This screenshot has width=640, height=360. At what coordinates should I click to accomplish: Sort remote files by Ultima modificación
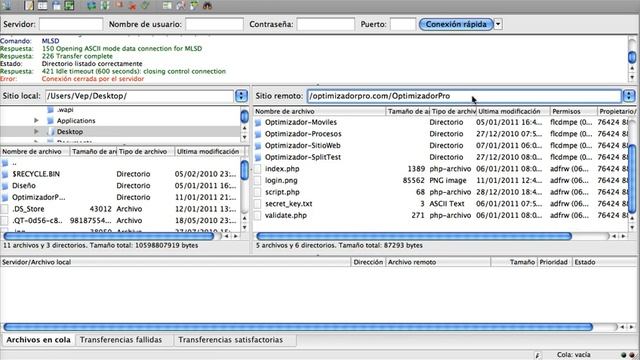pos(513,111)
